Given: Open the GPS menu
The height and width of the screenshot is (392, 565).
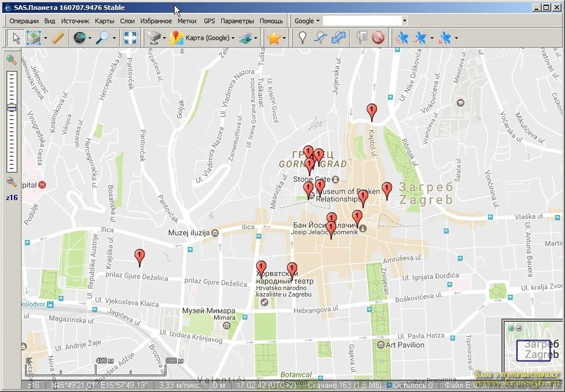Looking at the screenshot, I should point(209,21).
